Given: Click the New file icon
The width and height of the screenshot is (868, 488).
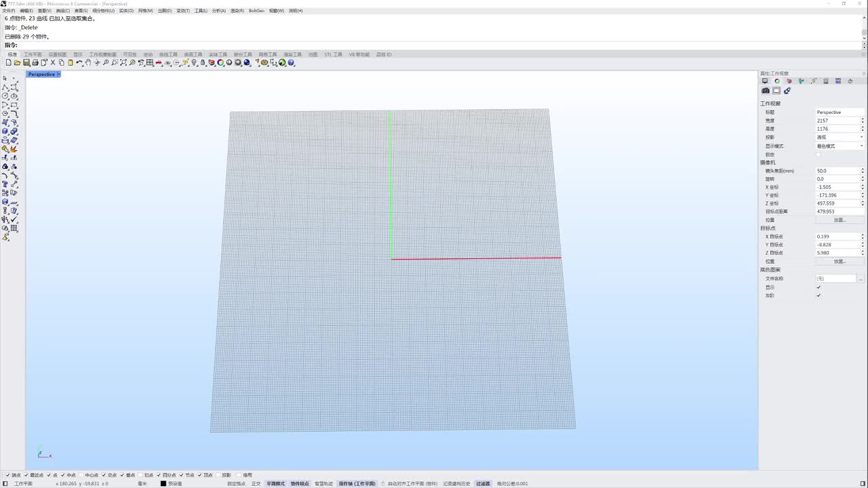Looking at the screenshot, I should pos(8,62).
